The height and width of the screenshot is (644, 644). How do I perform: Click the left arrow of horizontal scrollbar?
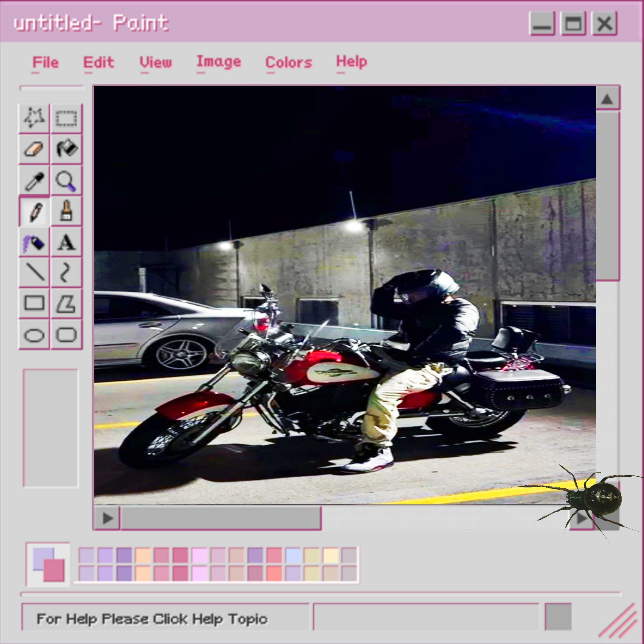[x=107, y=518]
